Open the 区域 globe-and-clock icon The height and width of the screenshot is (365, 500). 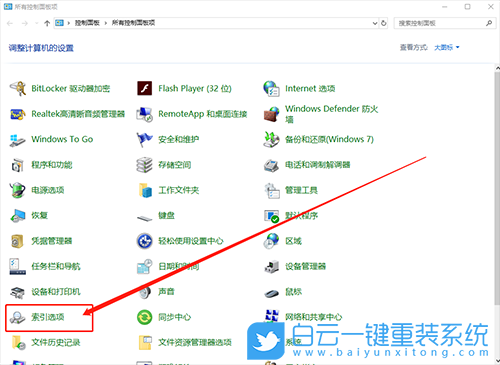pyautogui.click(x=271, y=241)
